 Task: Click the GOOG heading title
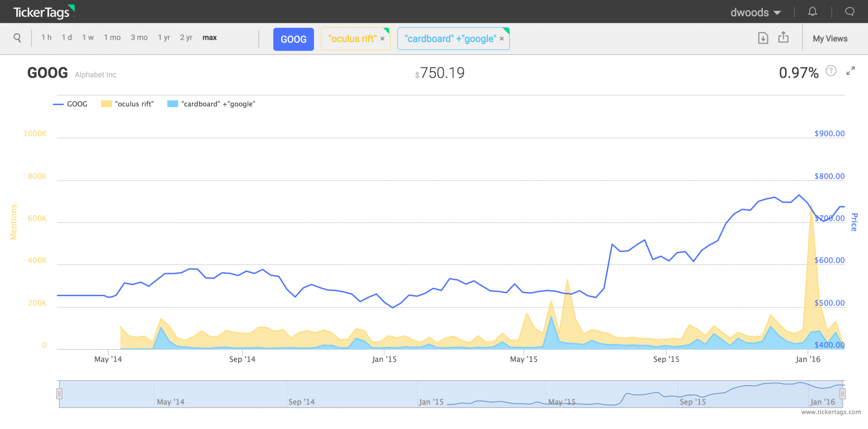47,73
